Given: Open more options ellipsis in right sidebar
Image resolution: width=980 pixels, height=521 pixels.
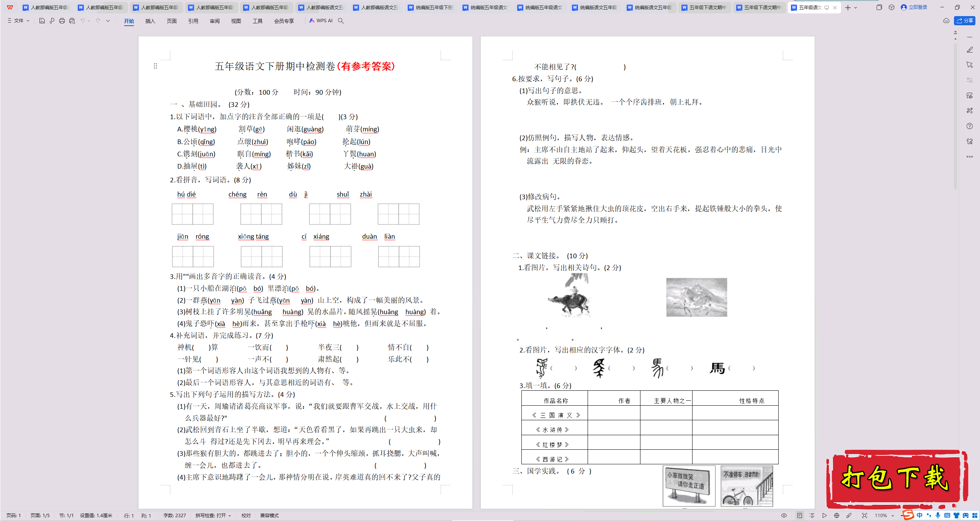Looking at the screenshot, I should pyautogui.click(x=970, y=157).
